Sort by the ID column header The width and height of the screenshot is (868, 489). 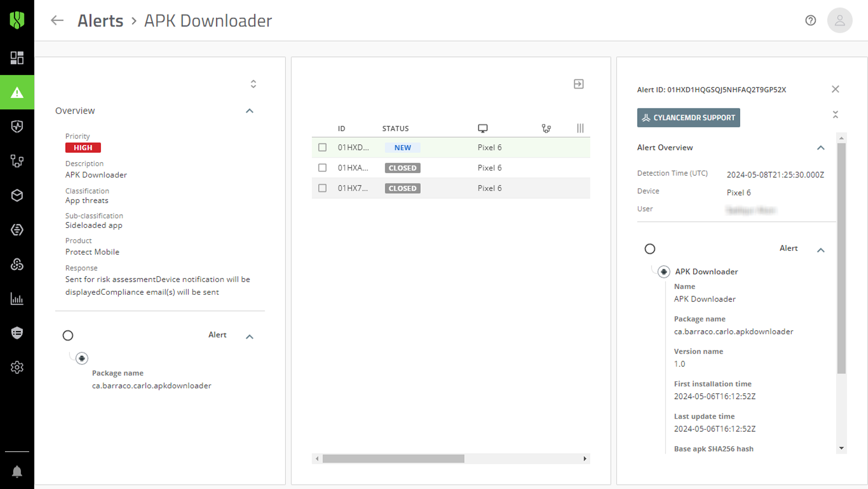coord(341,128)
